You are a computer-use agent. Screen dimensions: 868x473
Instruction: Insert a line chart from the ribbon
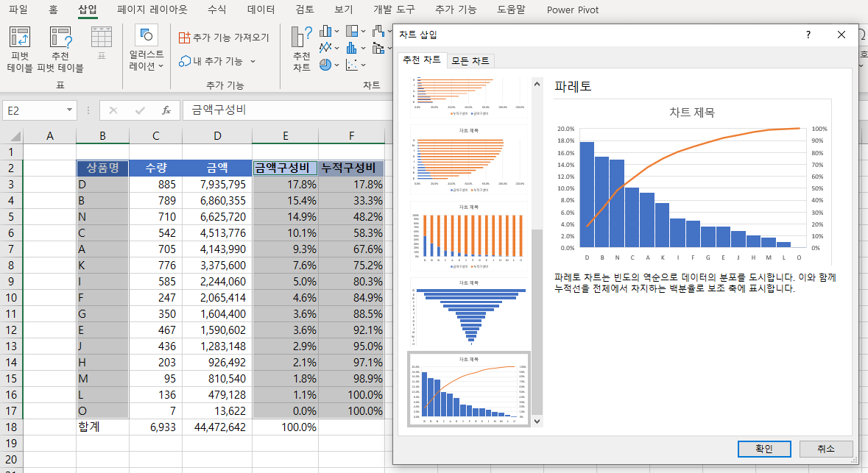click(325, 49)
